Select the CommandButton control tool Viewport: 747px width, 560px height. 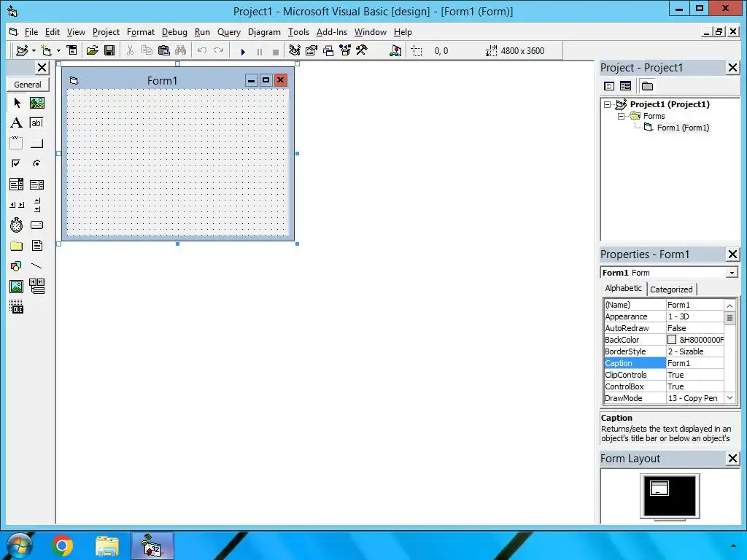pyautogui.click(x=37, y=143)
